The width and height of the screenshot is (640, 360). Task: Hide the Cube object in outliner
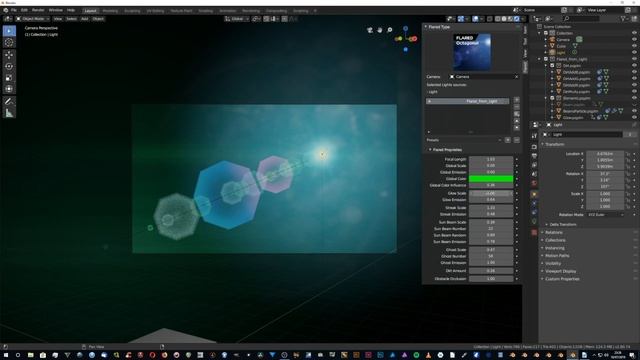click(x=634, y=46)
